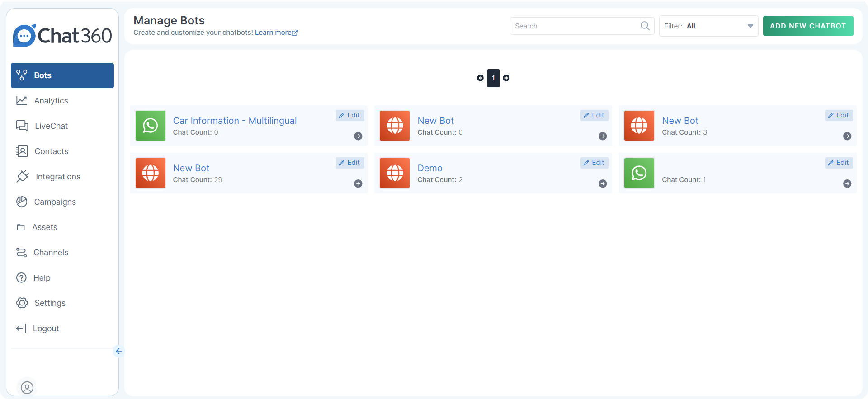Edit New Bot with chat count 29
The image size is (868, 399).
350,163
